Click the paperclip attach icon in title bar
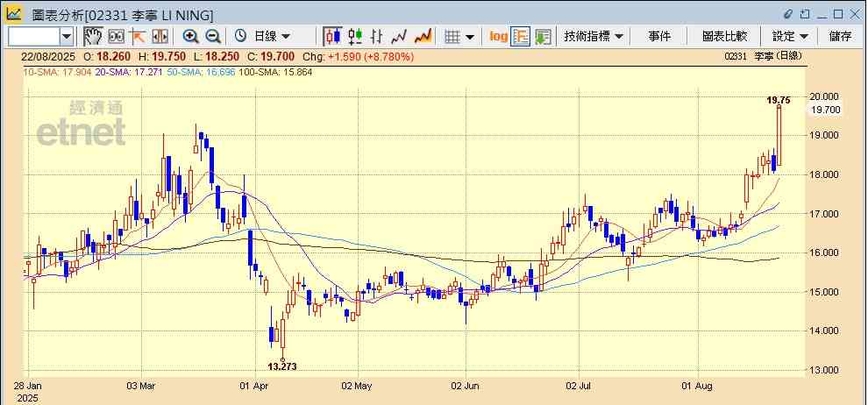The width and height of the screenshot is (868, 405). pyautogui.click(x=788, y=13)
